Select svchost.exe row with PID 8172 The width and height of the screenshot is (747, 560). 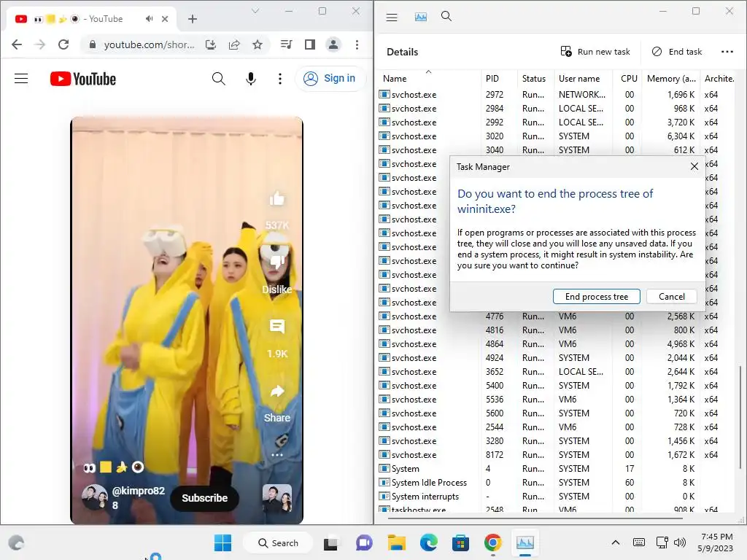tap(557, 455)
